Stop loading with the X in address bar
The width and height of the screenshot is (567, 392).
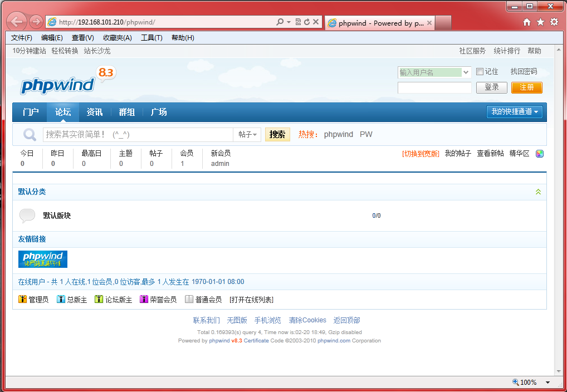coord(316,22)
